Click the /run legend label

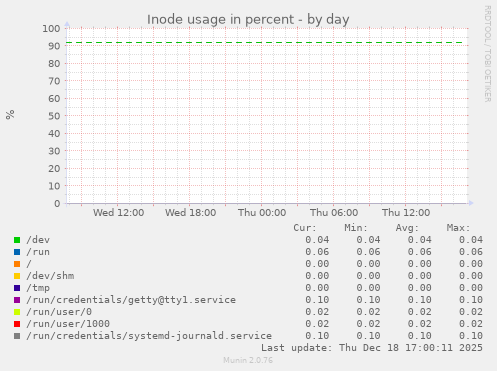[38, 252]
